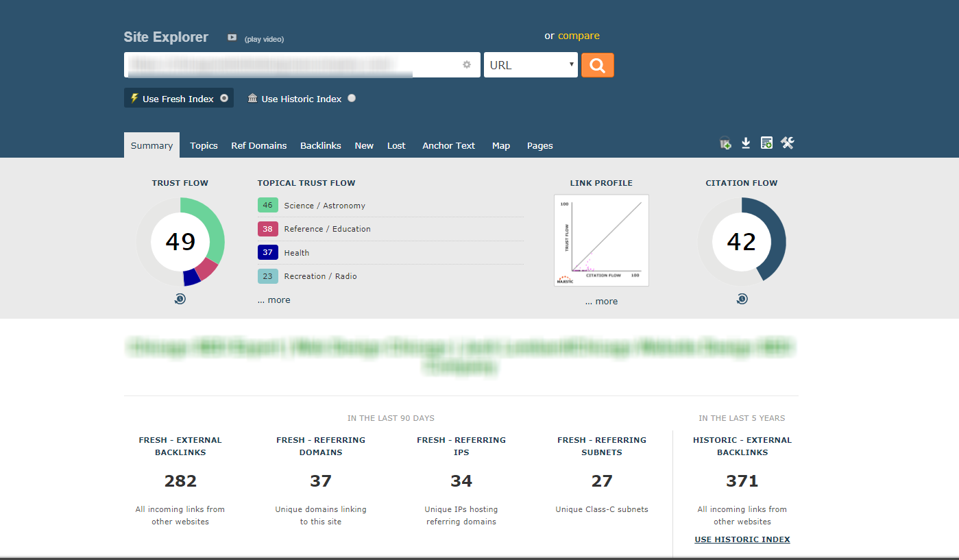Expand more details under Link Profile

coord(601,301)
